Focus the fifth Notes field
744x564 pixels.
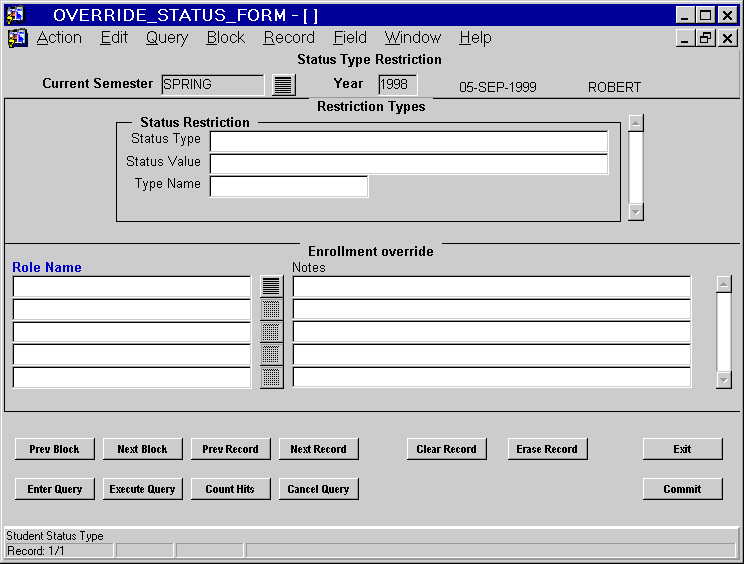492,377
